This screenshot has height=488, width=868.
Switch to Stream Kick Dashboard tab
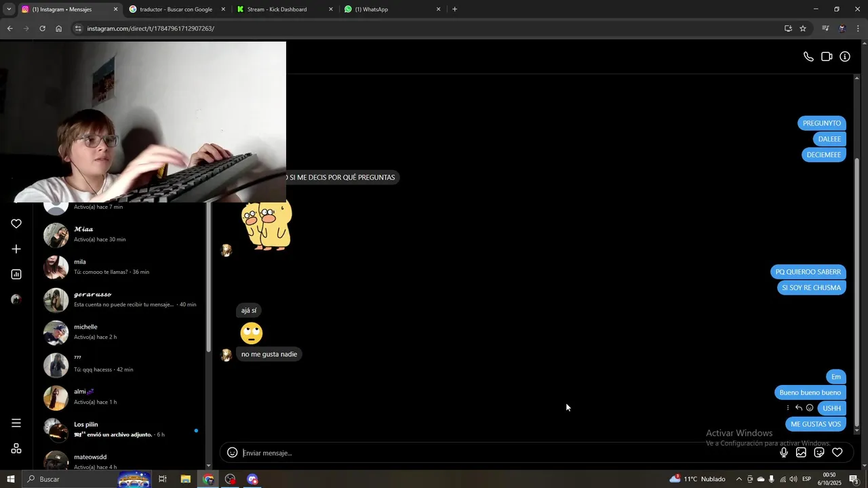[x=283, y=9]
